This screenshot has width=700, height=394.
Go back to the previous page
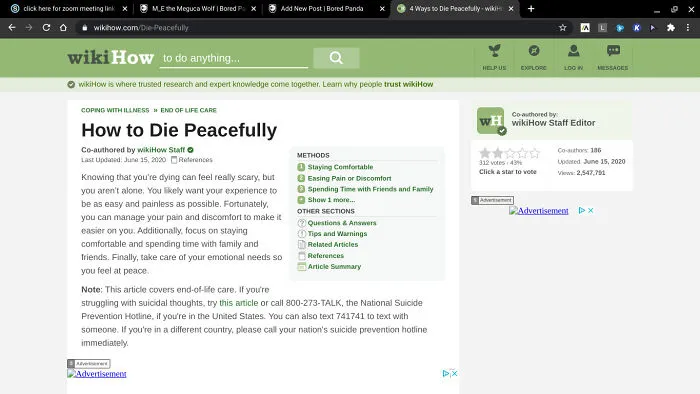point(12,28)
